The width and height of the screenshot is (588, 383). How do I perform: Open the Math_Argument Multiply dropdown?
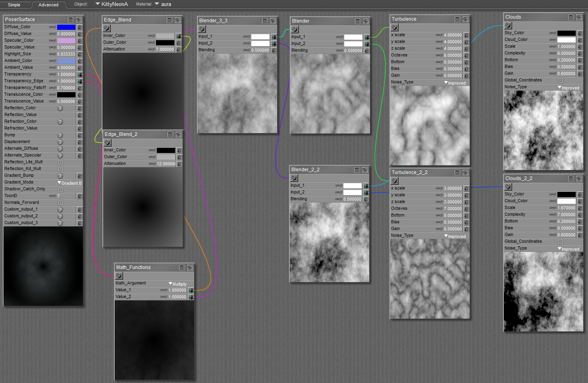177,284
